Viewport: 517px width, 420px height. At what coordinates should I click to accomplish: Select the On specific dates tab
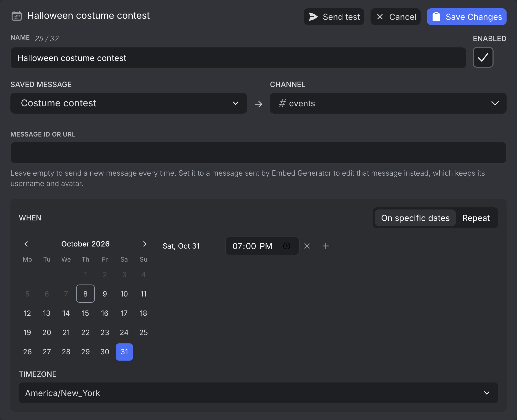(415, 218)
